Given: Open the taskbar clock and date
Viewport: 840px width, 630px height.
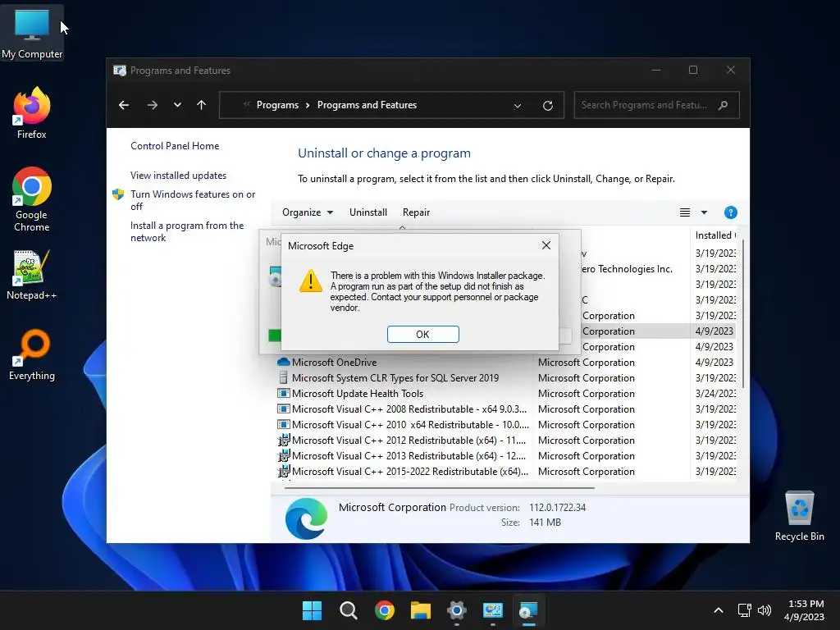Looking at the screenshot, I should [x=804, y=610].
